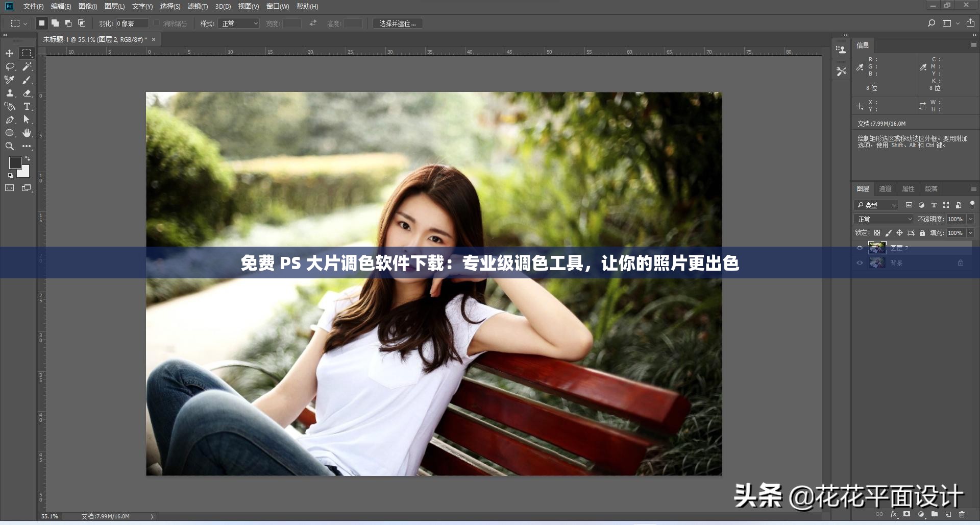980x525 pixels.
Task: Open the 样式 style dropdown
Action: click(239, 23)
